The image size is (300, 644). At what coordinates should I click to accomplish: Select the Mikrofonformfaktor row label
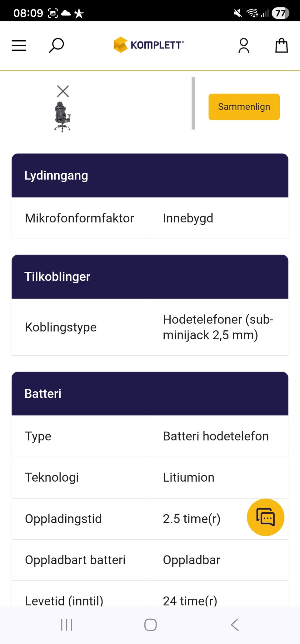(x=79, y=218)
